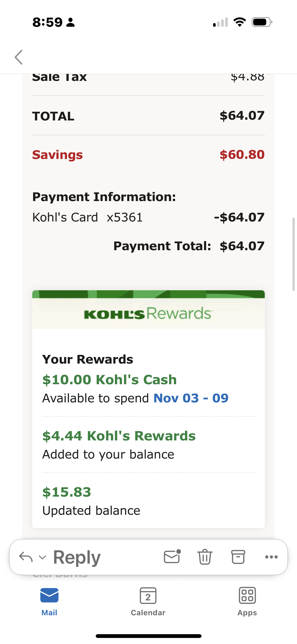This screenshot has width=297, height=644.
Task: Delete email with trash icon
Action: point(205,557)
